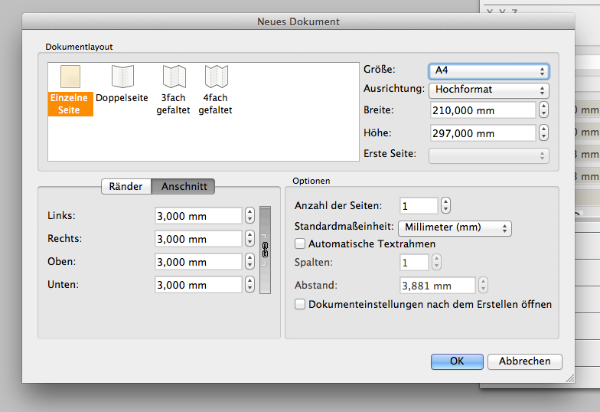Click the Breite value field
This screenshot has height=412, width=600.
click(478, 110)
